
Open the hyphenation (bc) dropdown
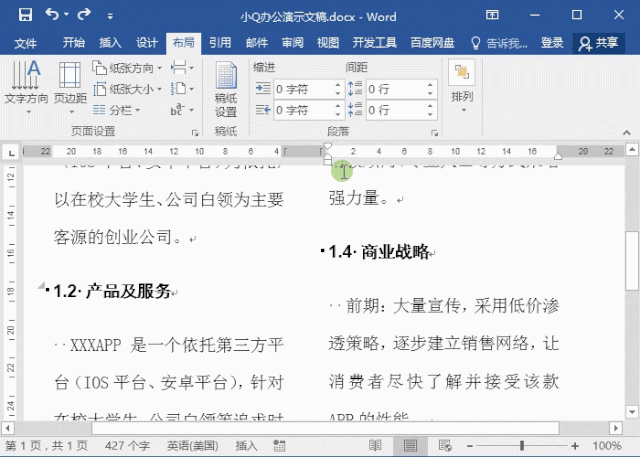(x=182, y=110)
